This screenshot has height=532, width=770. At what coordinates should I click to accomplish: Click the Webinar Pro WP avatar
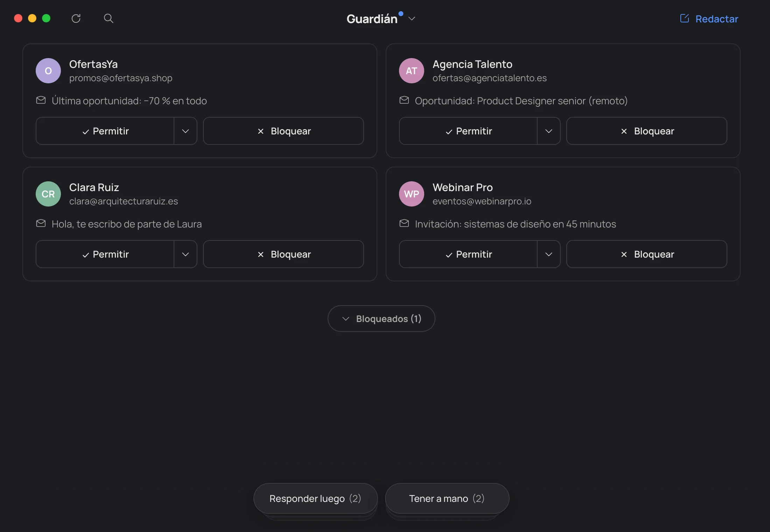pos(412,194)
